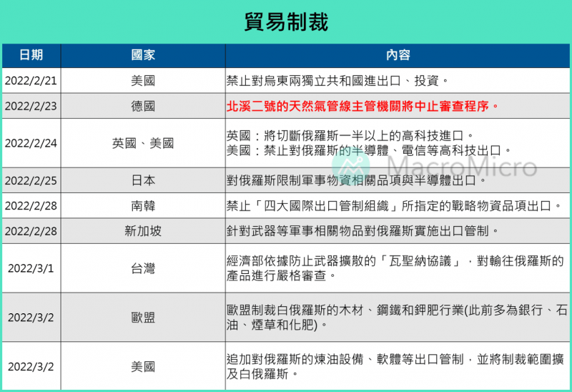
Task: Select the 內容 column header
Action: pos(398,55)
